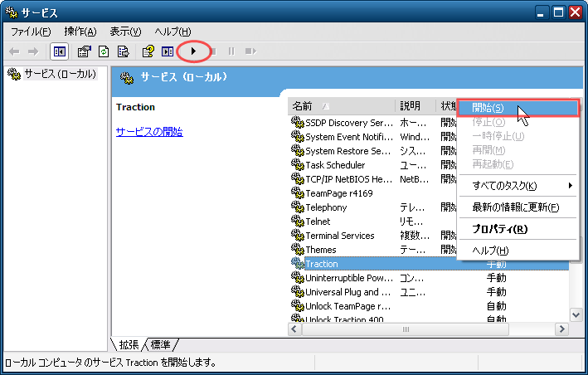Click the gear icon of SSDP Discovery Service
The height and width of the screenshot is (375, 588).
[298, 122]
